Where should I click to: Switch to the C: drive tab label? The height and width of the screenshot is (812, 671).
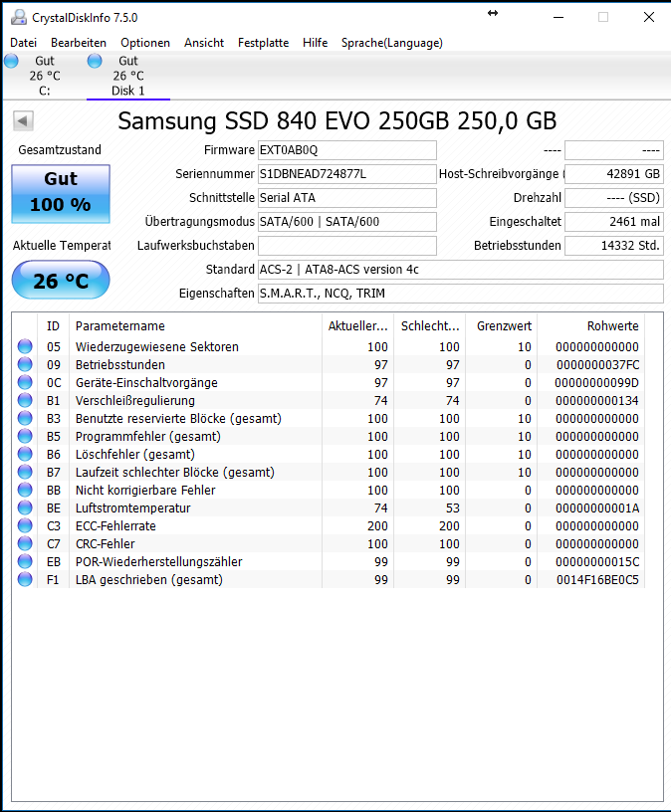[45, 91]
